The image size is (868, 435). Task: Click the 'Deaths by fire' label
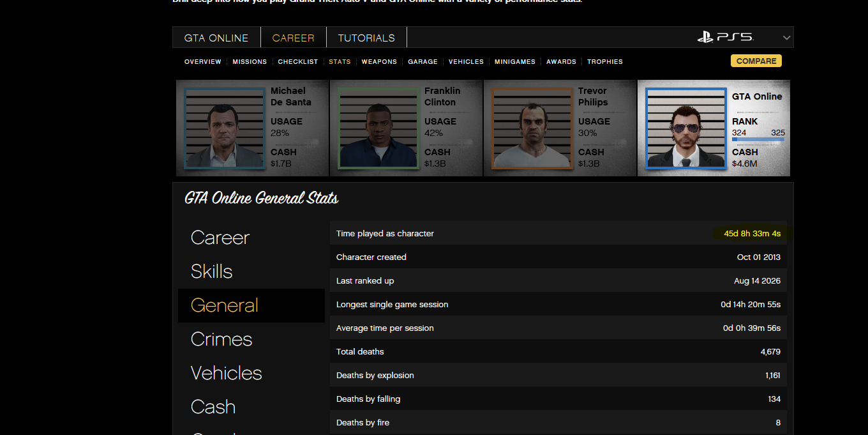coord(363,423)
